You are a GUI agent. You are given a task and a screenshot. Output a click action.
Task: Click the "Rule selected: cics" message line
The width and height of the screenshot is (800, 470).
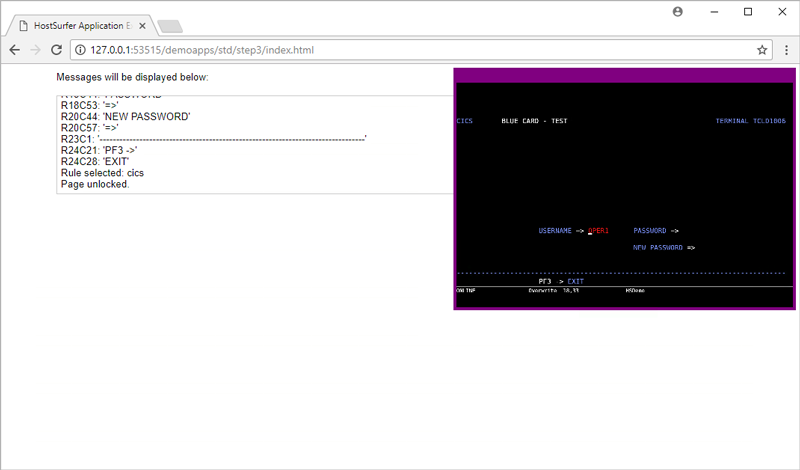point(102,173)
